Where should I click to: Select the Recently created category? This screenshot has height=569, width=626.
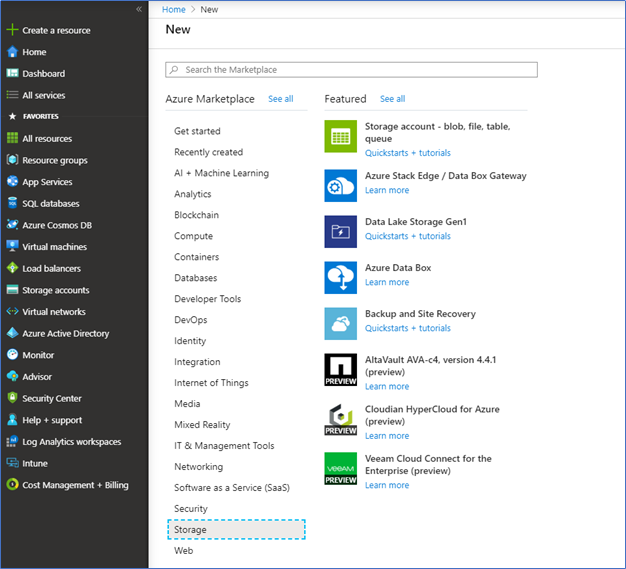(208, 152)
